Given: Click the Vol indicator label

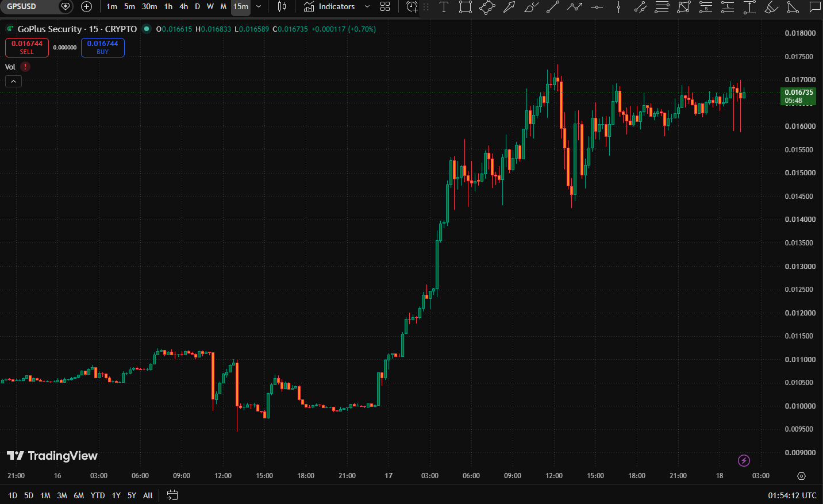Looking at the screenshot, I should pos(10,67).
